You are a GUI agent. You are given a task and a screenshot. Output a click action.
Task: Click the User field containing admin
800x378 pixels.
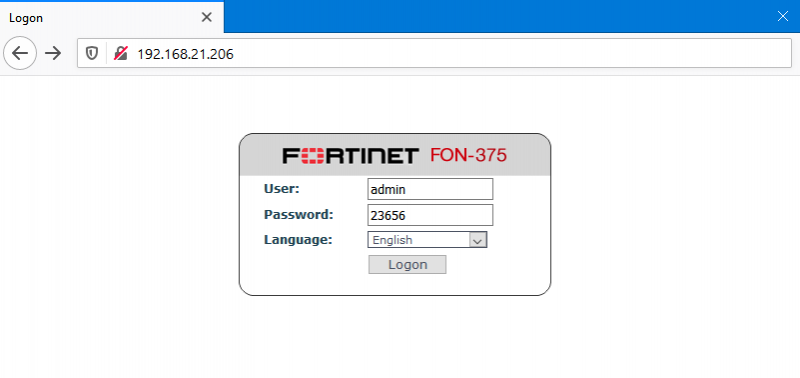(x=430, y=189)
